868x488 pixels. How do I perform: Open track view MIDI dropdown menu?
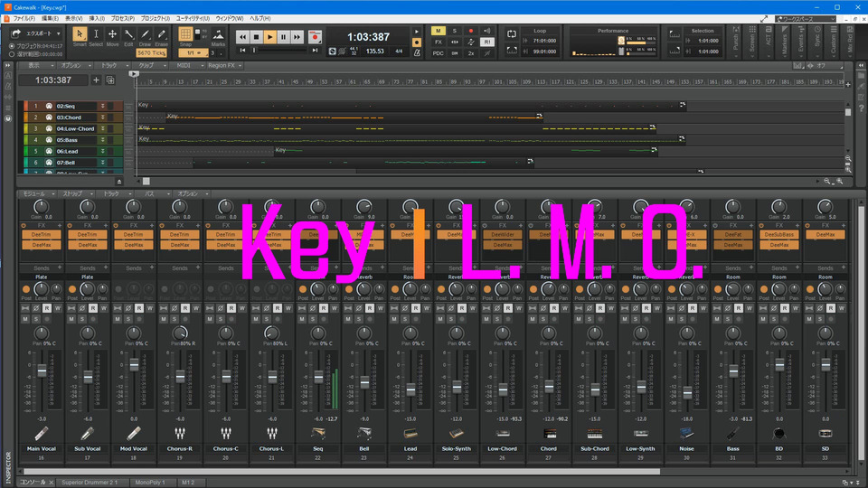point(188,65)
